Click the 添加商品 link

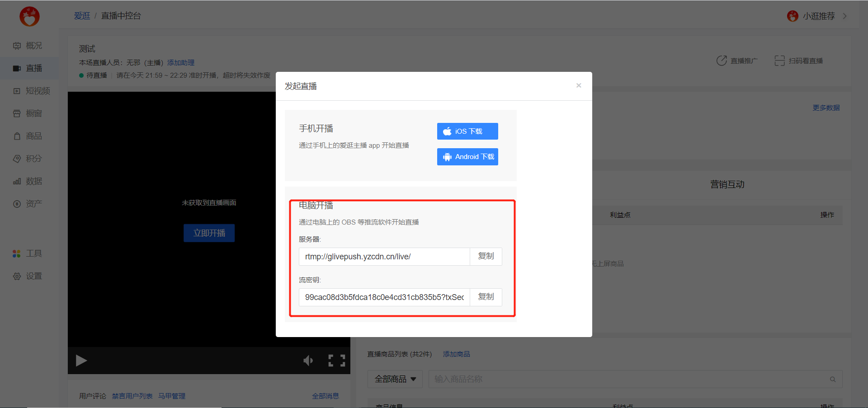457,354
